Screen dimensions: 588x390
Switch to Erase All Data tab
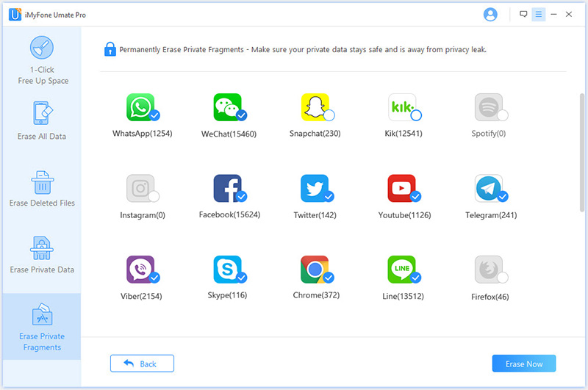tap(42, 121)
